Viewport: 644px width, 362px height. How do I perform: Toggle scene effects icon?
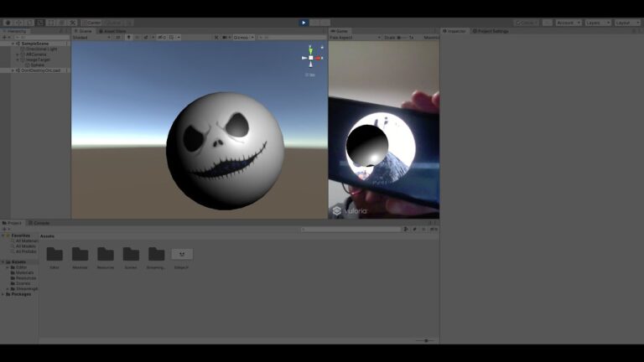tap(146, 38)
